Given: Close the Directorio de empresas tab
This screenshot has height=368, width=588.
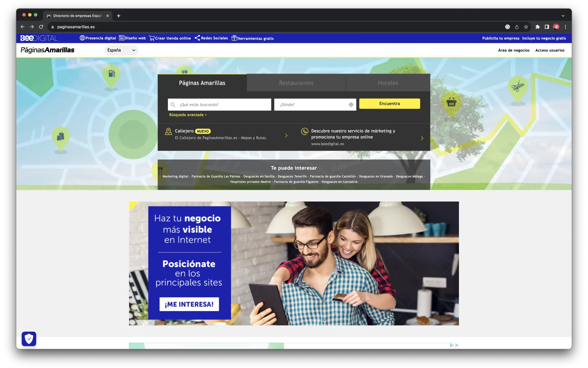Looking at the screenshot, I should (108, 16).
